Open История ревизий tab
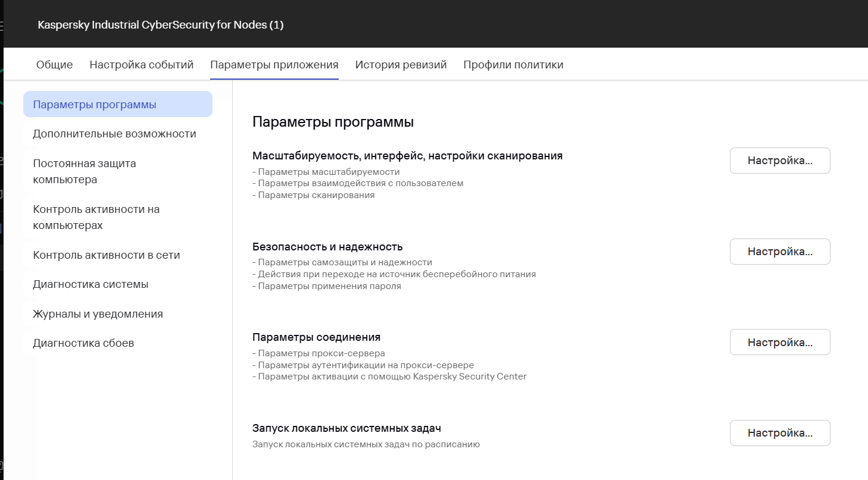 (x=401, y=65)
